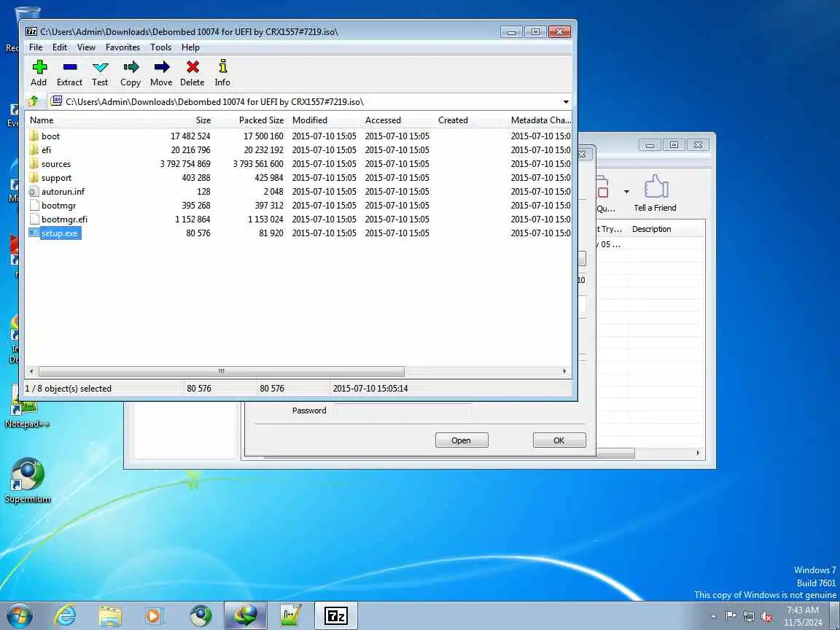
Task: Click the red Delete toolbar icon
Action: (192, 67)
